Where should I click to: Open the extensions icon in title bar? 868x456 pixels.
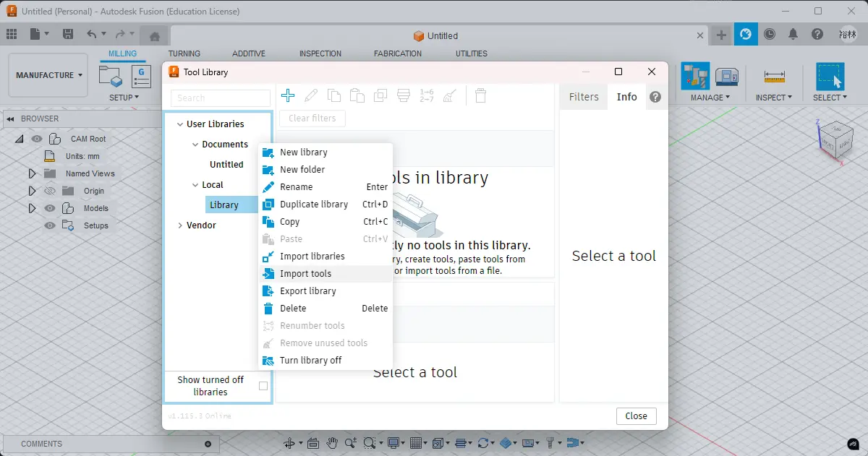[x=745, y=34]
